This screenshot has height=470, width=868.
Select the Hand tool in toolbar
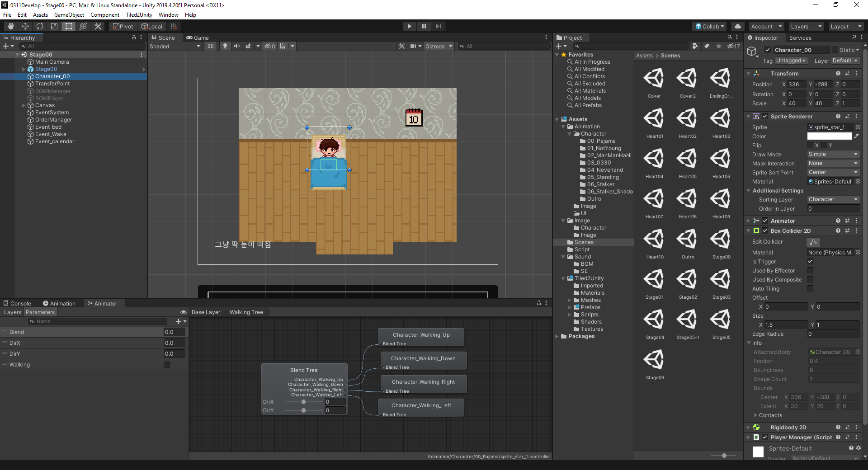(11, 26)
